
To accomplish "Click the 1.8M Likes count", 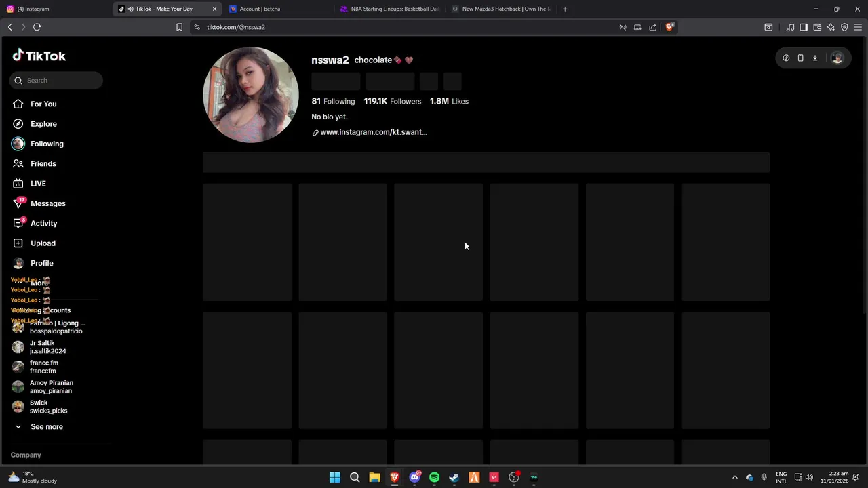I will coord(449,101).
